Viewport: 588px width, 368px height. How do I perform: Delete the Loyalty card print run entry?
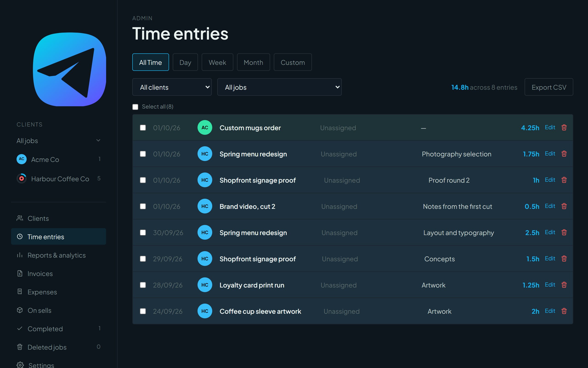click(x=564, y=285)
